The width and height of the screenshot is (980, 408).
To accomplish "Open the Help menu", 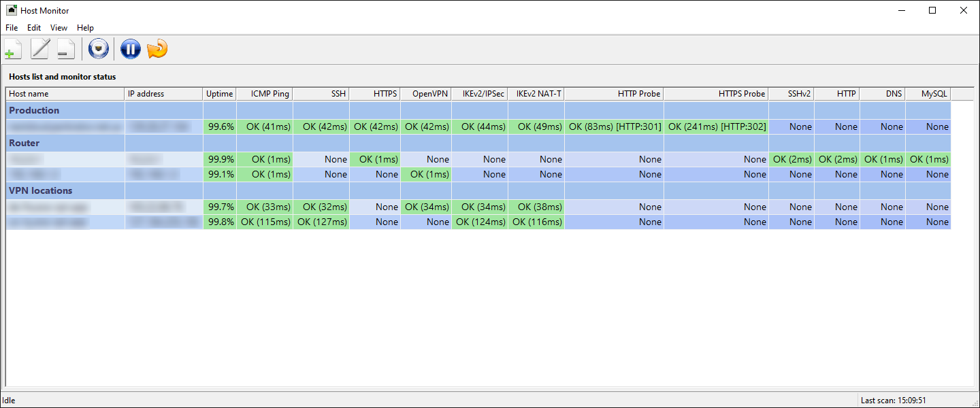I will [x=85, y=28].
